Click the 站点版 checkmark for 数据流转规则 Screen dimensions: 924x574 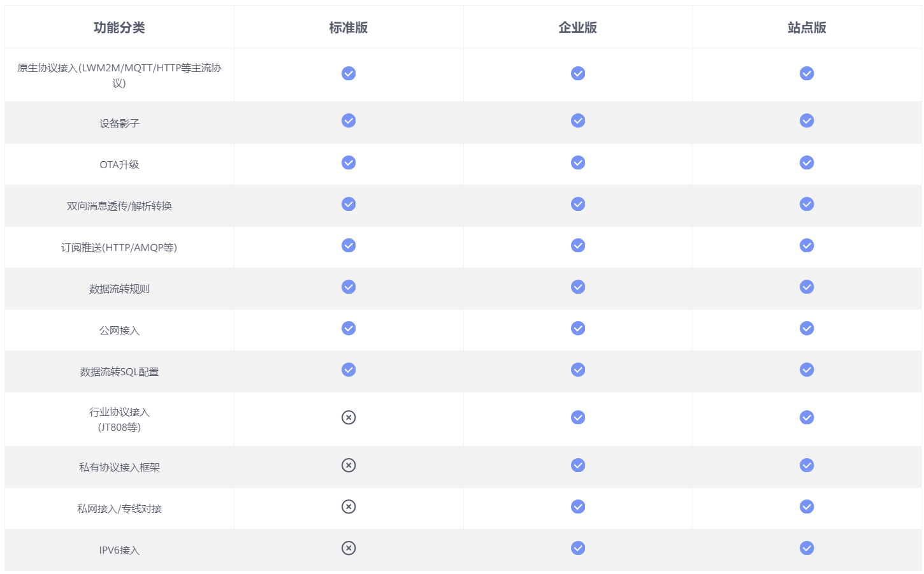point(807,287)
